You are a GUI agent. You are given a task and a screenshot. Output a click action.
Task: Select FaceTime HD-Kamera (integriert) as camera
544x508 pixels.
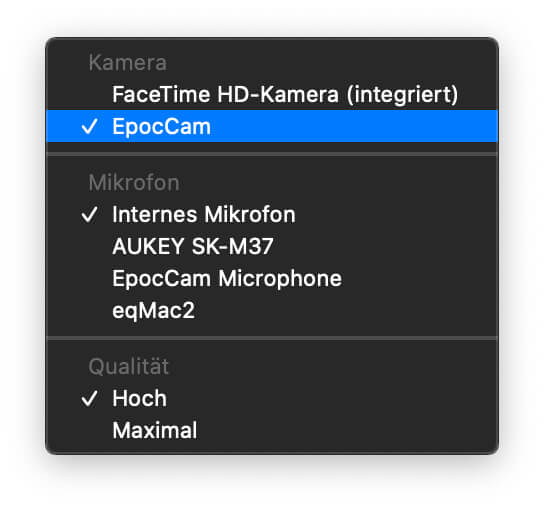(272, 94)
